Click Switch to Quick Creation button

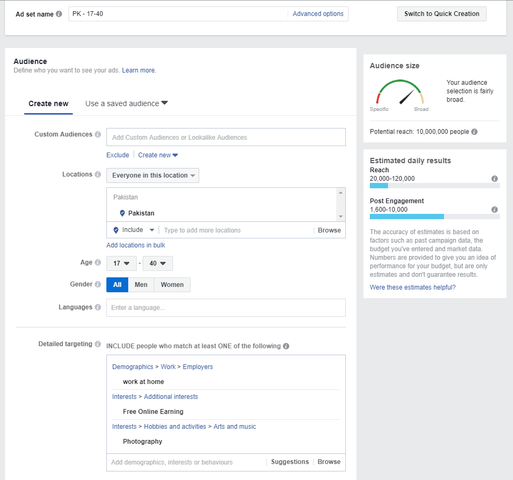(442, 14)
